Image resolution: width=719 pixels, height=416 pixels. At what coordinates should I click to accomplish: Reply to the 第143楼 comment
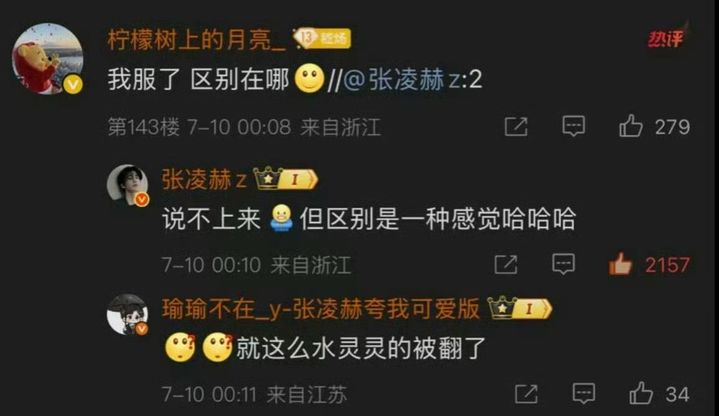pos(574,126)
